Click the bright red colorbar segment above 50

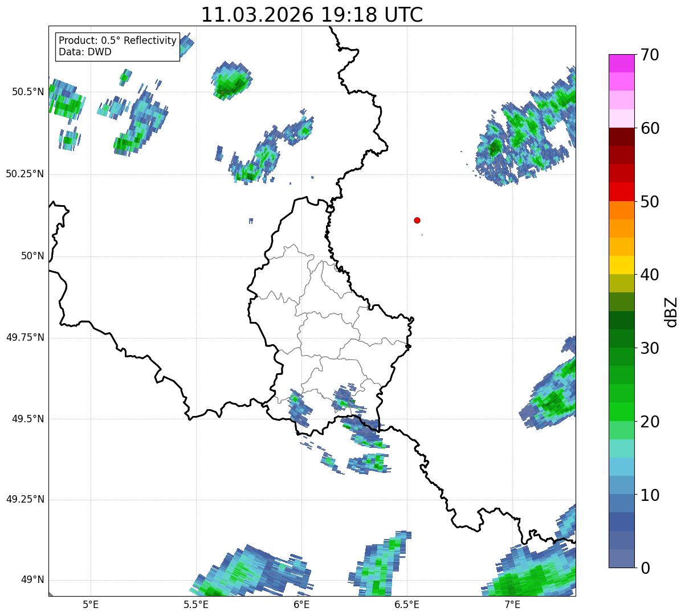pos(621,192)
